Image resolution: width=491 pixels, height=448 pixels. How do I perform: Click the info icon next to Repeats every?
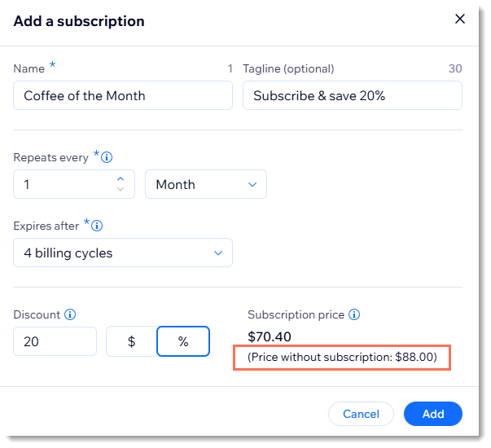(107, 158)
